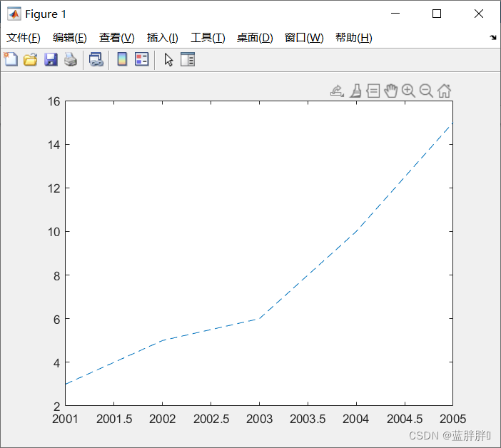The image size is (501, 448).
Task: Print the figure with the printer icon
Action: click(71, 59)
